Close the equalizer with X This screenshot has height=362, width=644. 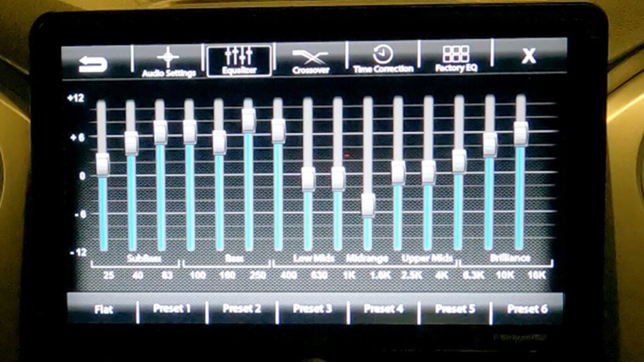pyautogui.click(x=528, y=57)
